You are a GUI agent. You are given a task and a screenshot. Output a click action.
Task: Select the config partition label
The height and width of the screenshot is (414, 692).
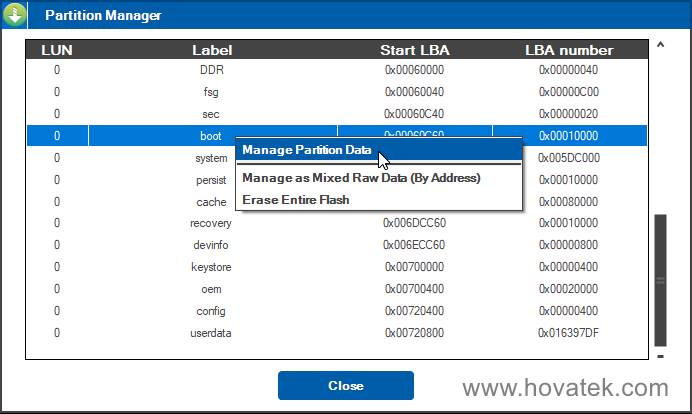tap(211, 311)
